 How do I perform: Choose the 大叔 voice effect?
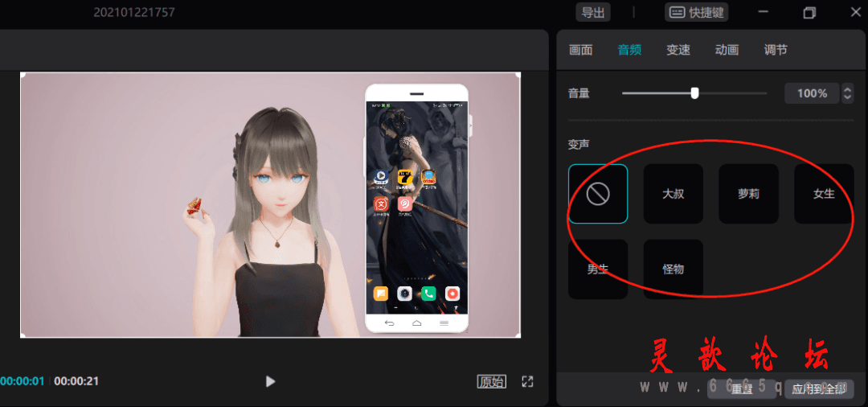pyautogui.click(x=674, y=194)
